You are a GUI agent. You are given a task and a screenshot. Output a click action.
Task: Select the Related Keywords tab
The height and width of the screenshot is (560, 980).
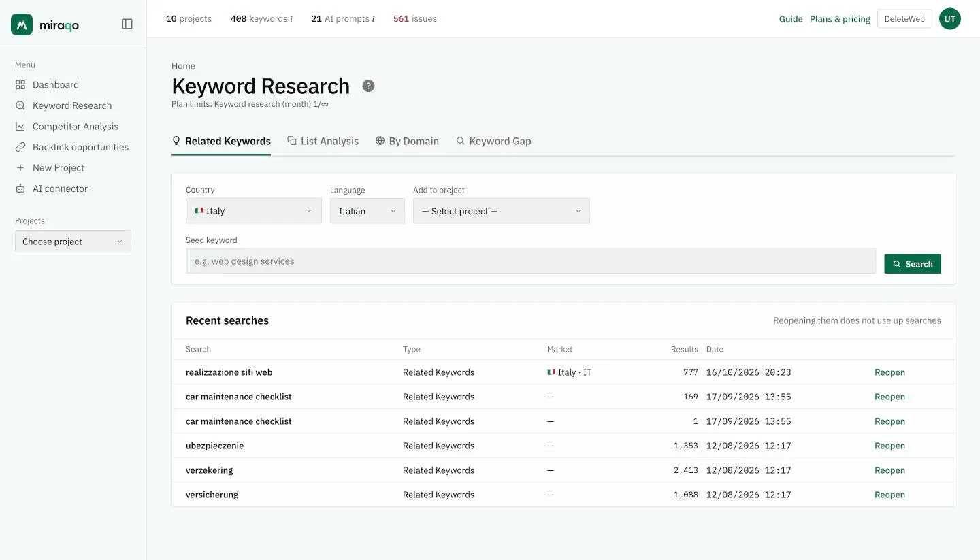(221, 141)
